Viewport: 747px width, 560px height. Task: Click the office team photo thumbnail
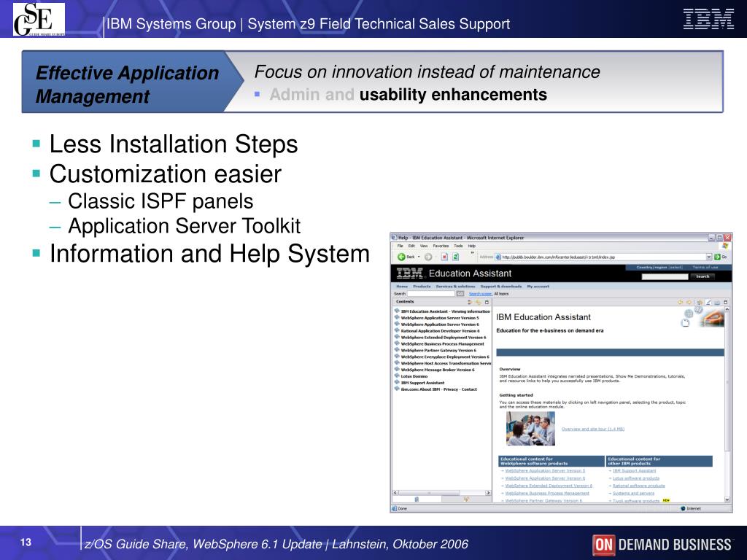point(530,429)
